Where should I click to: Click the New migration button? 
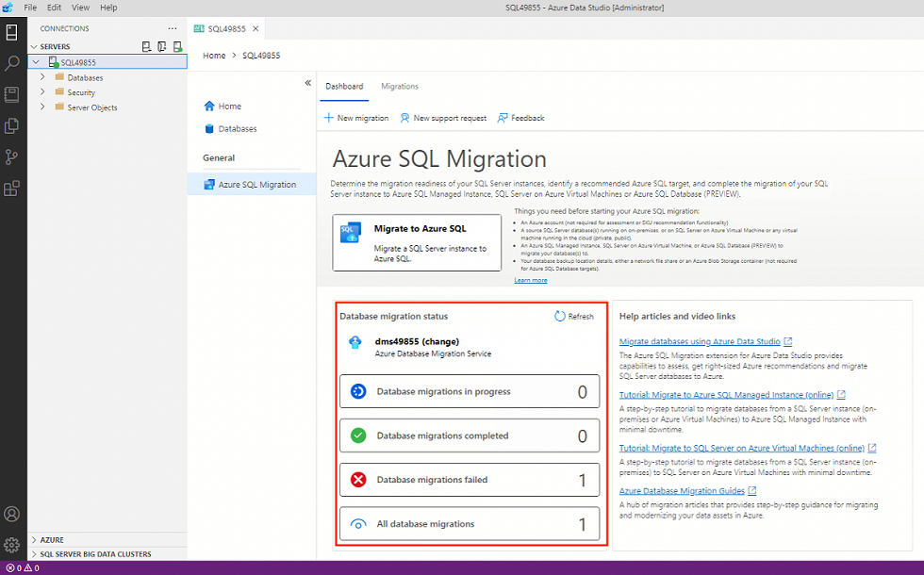point(355,118)
